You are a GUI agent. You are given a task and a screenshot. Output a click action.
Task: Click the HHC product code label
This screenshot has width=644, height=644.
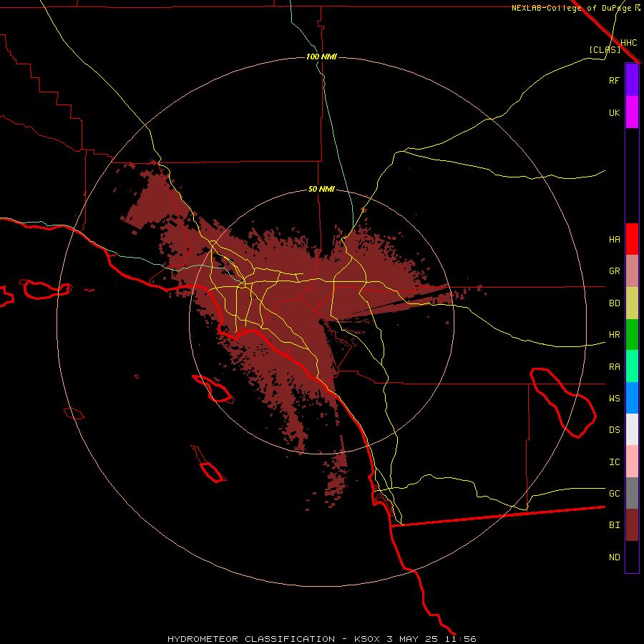click(x=629, y=43)
